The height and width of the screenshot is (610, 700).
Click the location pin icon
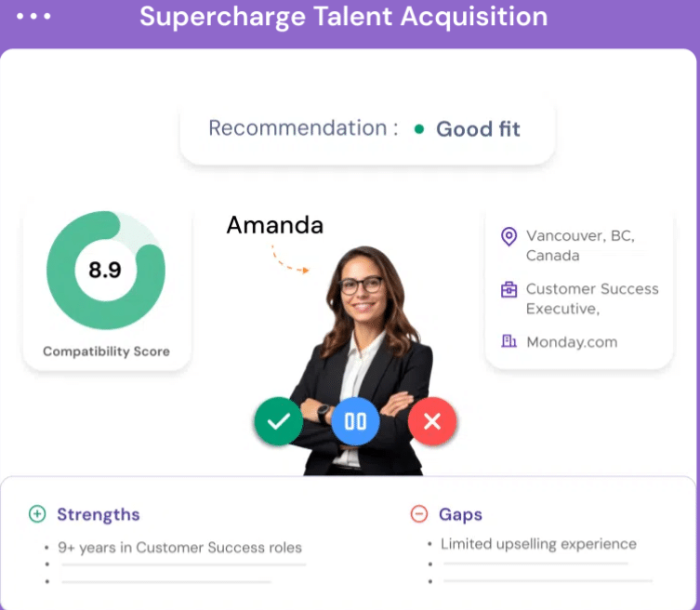pos(508,237)
